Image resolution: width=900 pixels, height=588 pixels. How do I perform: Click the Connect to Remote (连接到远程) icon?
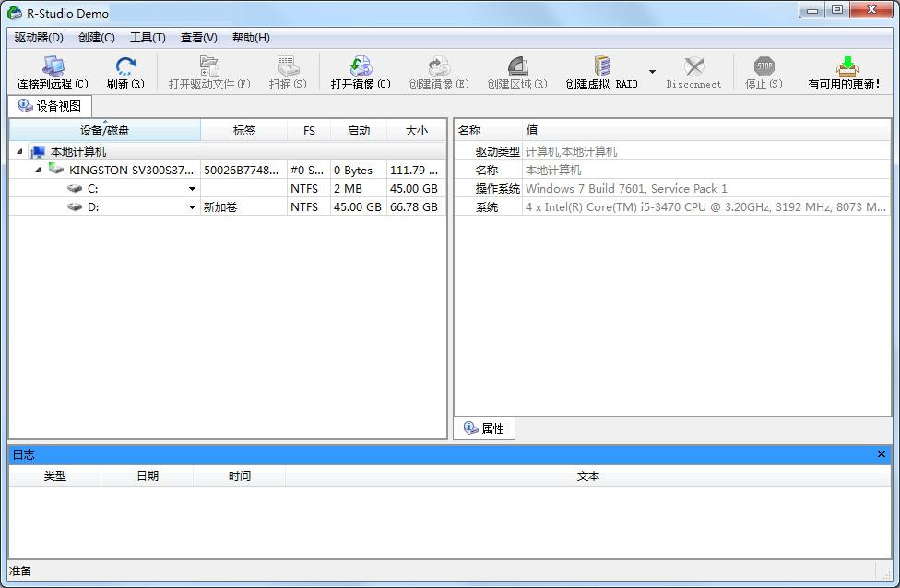pos(53,66)
